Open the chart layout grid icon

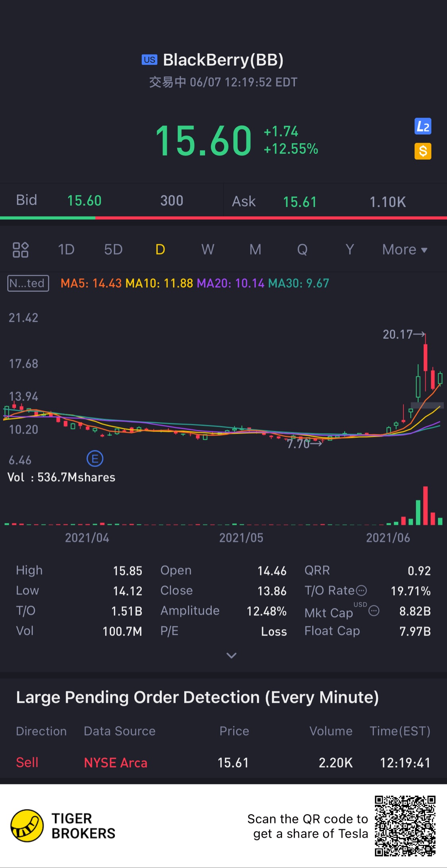click(21, 250)
